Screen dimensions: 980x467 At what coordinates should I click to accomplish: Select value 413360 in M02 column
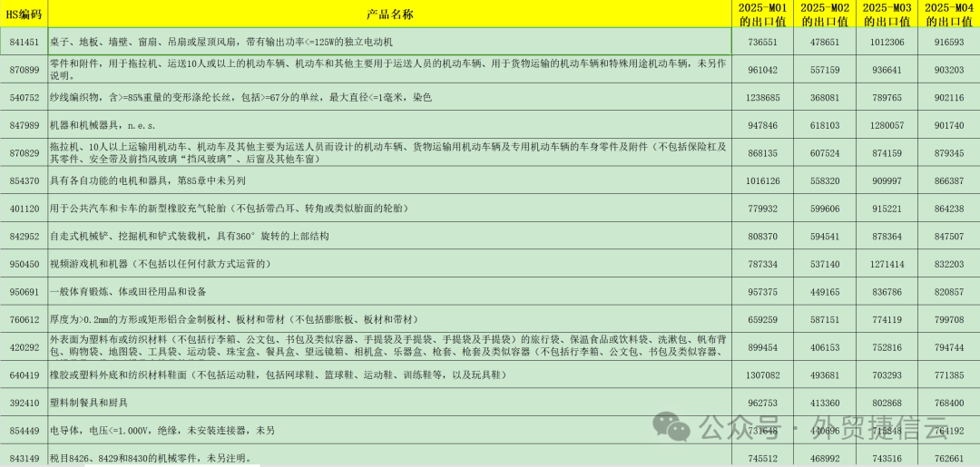[824, 402]
